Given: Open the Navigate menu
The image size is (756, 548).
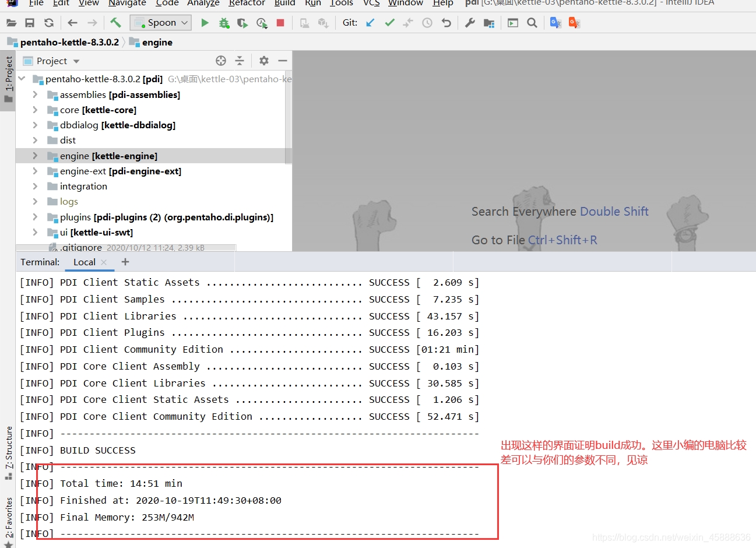Looking at the screenshot, I should (x=127, y=3).
